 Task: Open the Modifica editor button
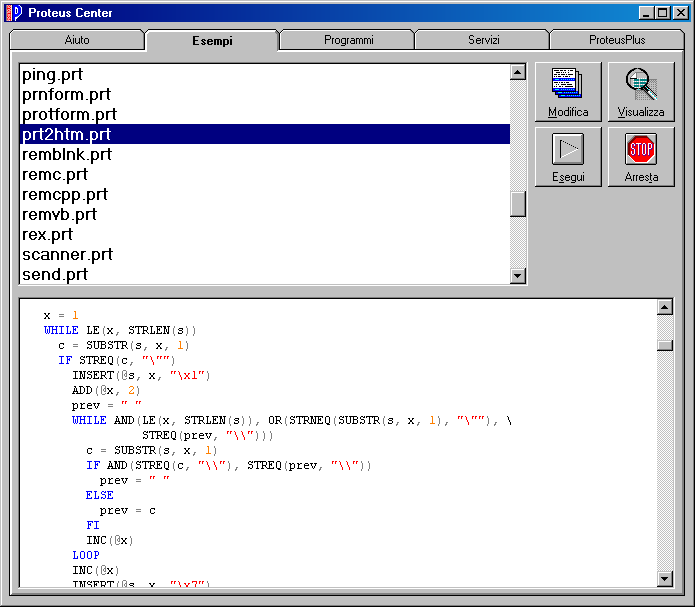pyautogui.click(x=568, y=92)
